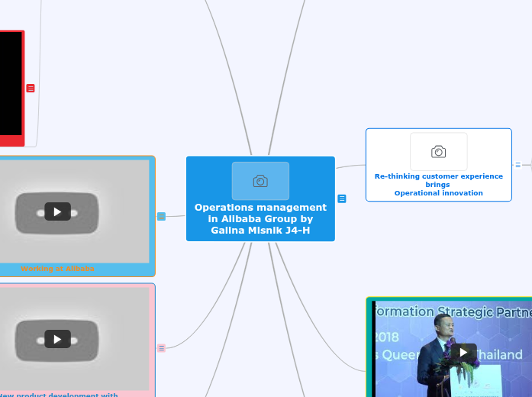The image size is (532, 397).
Task: Select the New product development with label
Action: coord(58,395)
